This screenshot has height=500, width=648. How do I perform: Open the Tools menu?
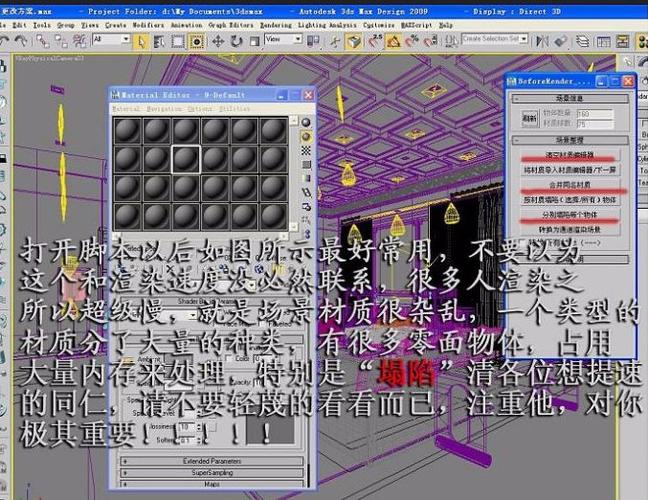[x=42, y=25]
